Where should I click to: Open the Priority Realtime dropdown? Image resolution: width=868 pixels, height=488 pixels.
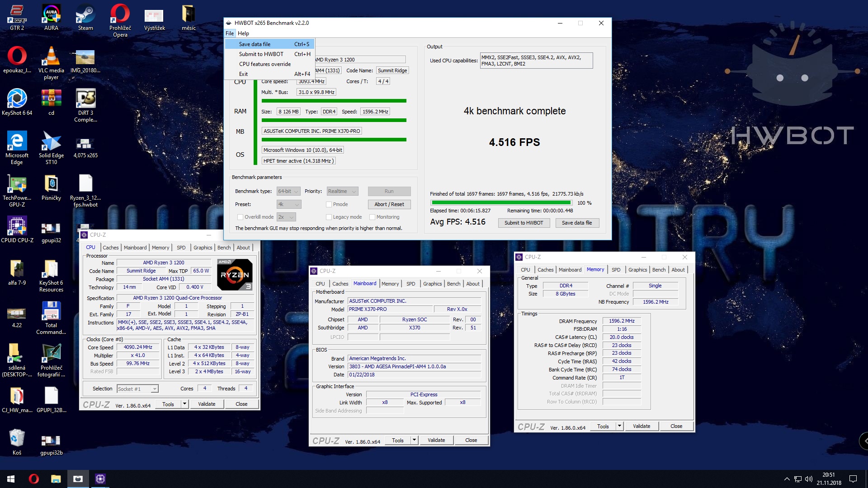pyautogui.click(x=342, y=191)
